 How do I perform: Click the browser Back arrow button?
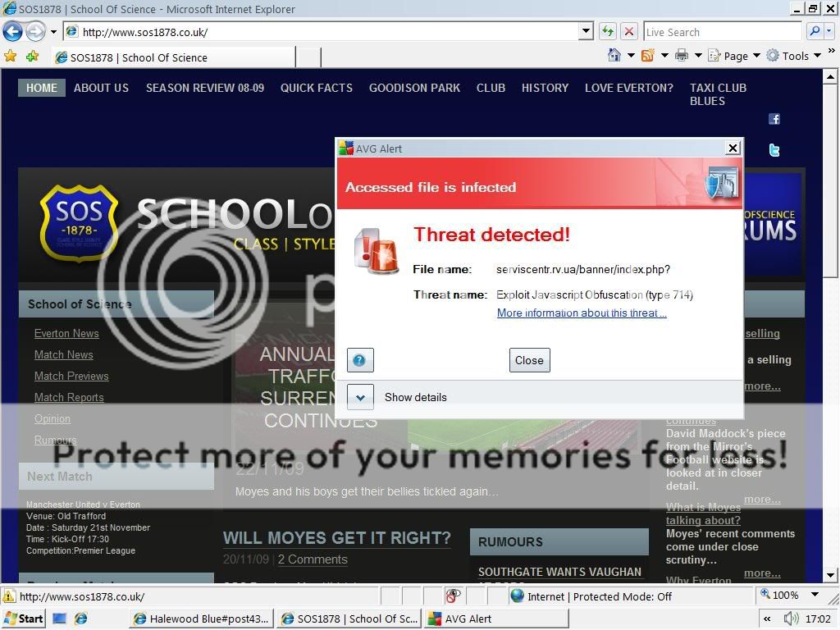[12, 32]
